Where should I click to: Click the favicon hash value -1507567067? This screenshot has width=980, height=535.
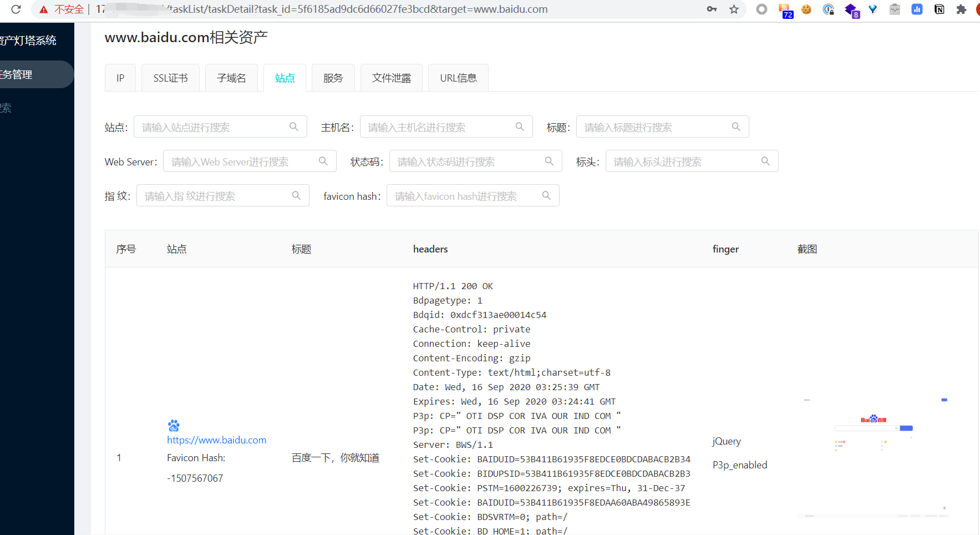click(195, 478)
